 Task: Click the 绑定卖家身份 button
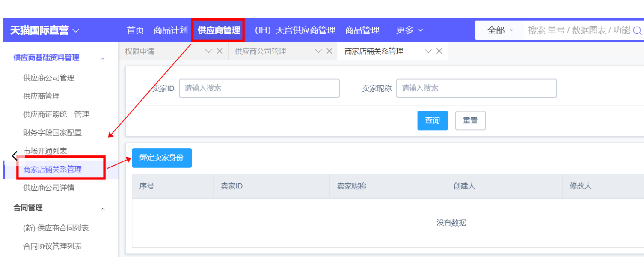click(x=162, y=158)
